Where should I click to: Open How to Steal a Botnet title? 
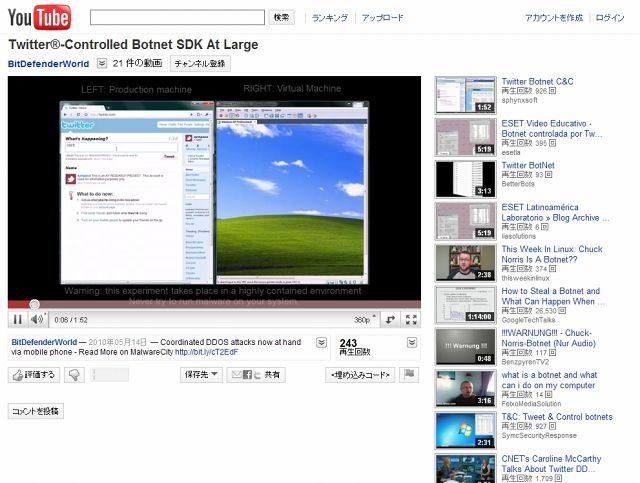pyautogui.click(x=552, y=296)
